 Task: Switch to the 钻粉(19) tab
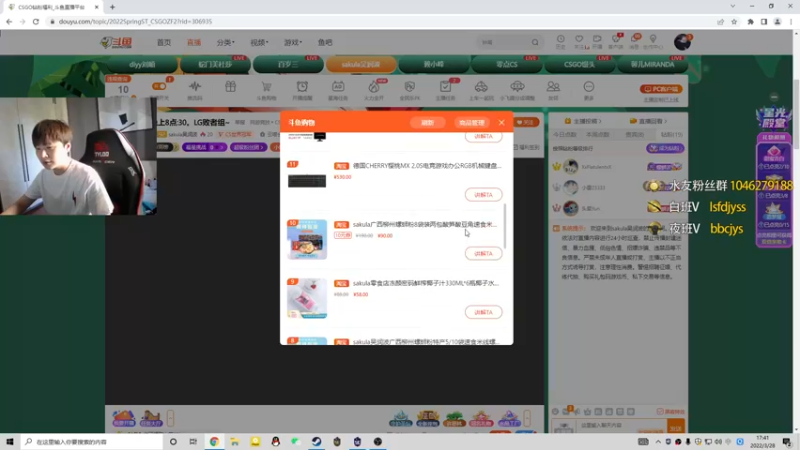(x=671, y=135)
